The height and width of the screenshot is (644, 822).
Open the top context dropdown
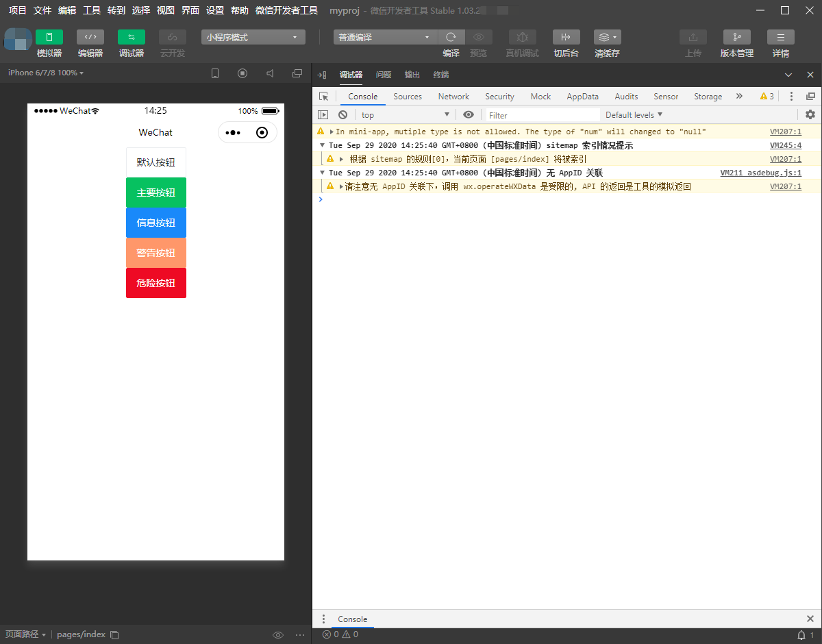406,115
